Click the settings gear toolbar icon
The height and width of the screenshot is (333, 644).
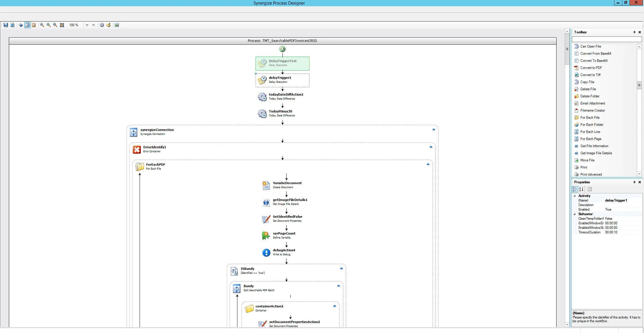click(x=102, y=25)
